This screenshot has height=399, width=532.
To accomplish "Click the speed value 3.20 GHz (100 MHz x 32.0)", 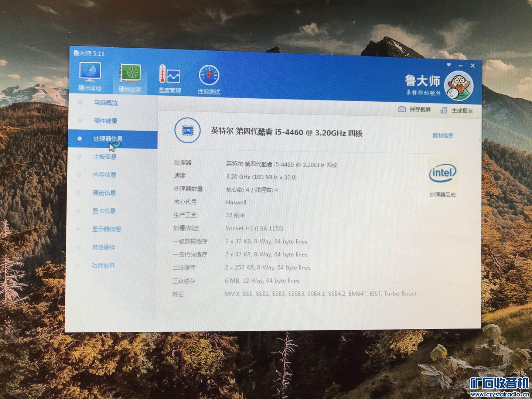I will [261, 177].
